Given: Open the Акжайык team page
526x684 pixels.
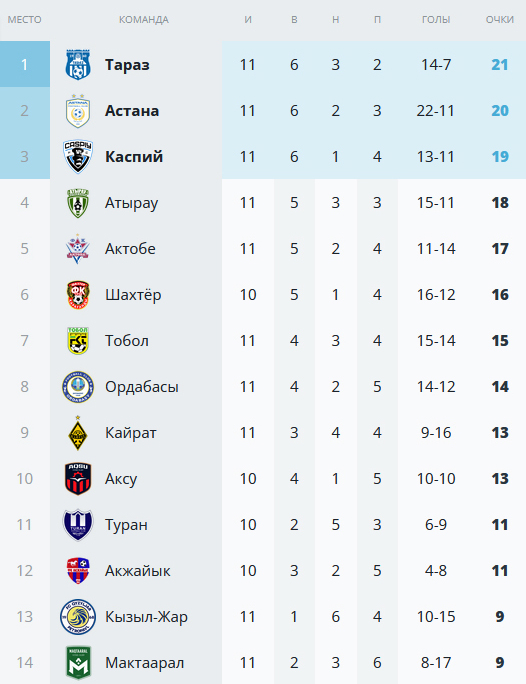Looking at the screenshot, I should [x=137, y=571].
